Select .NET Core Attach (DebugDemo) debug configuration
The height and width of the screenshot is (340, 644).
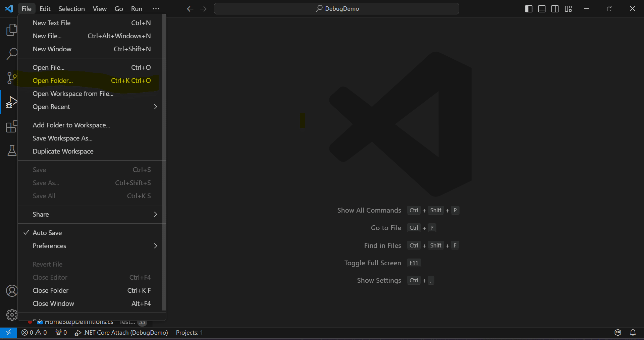coord(121,332)
